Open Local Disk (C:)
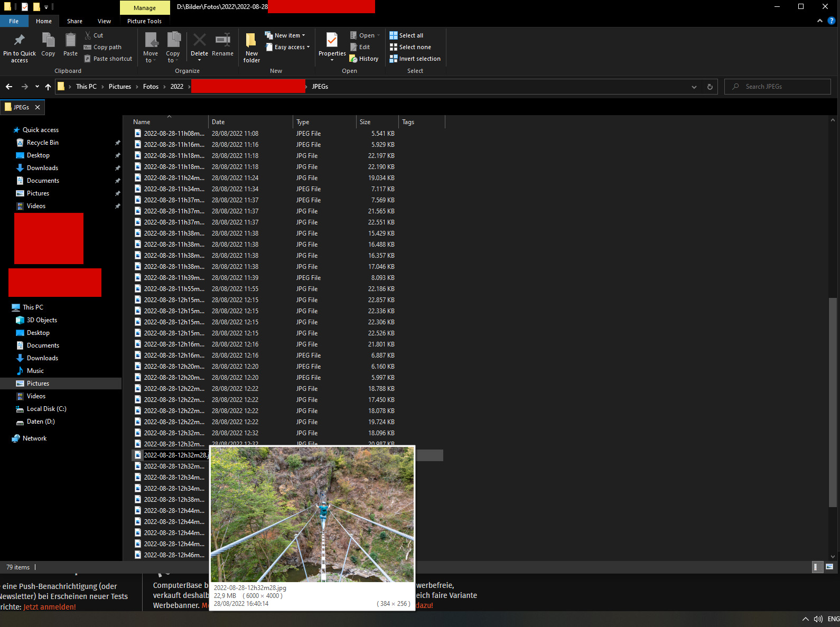 (x=46, y=409)
